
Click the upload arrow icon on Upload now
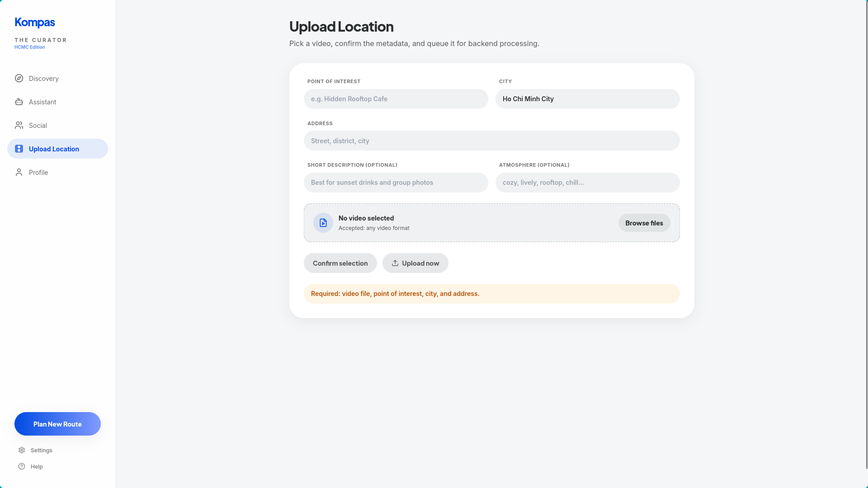(395, 263)
